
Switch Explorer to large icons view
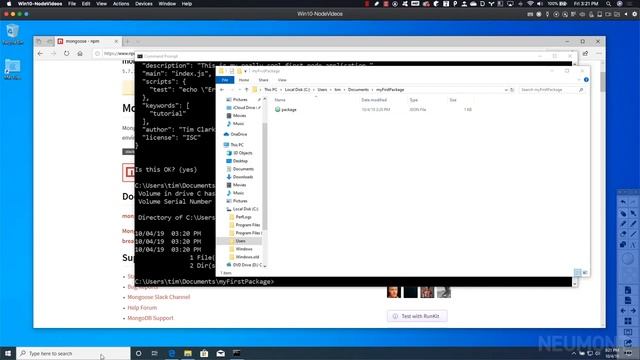click(585, 272)
